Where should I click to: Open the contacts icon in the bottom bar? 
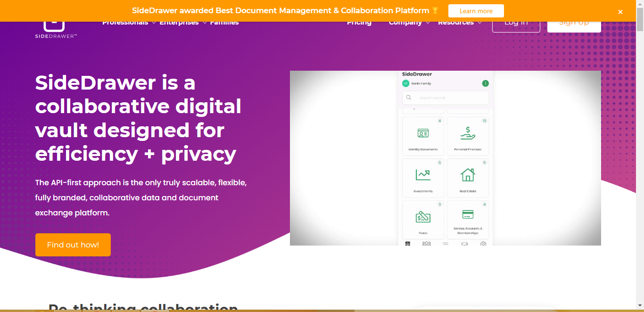426,244
